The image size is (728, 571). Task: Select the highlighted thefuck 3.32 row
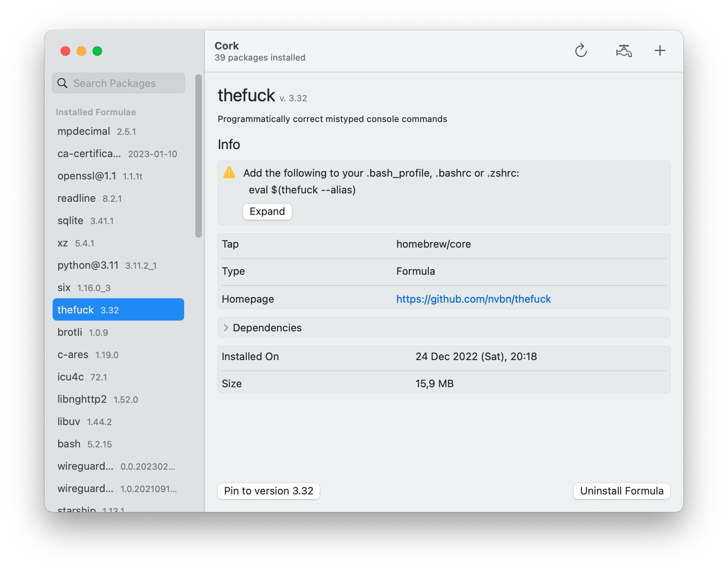[x=118, y=310]
